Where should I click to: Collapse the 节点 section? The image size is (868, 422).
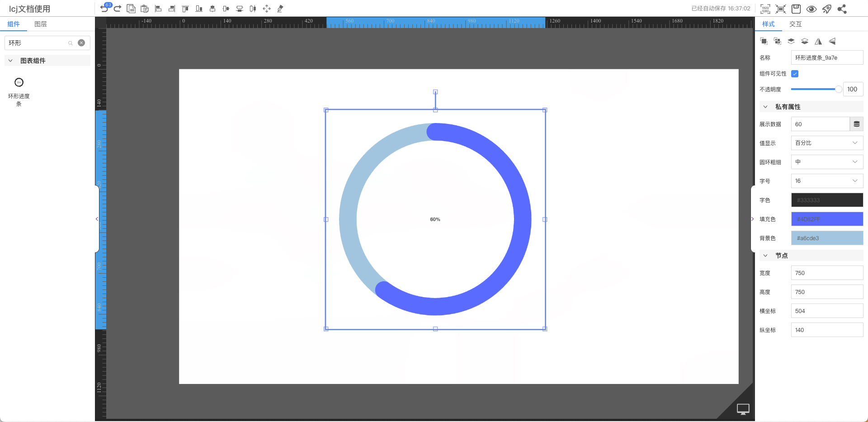coord(765,256)
